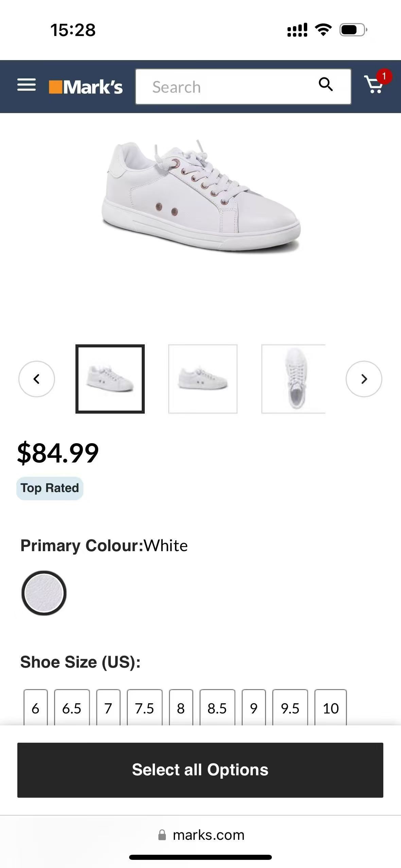Show previous product thumbnails

coord(37,379)
